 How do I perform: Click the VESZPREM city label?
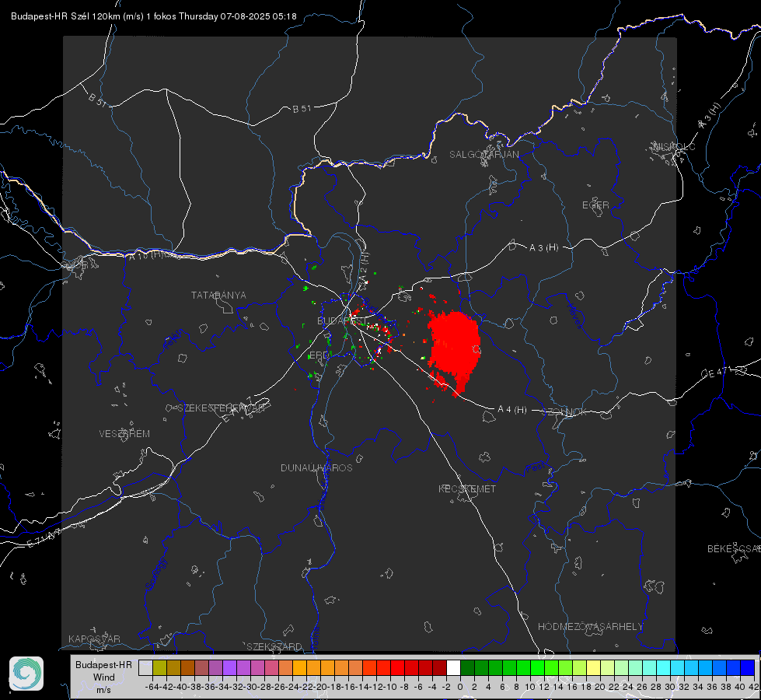(124, 433)
